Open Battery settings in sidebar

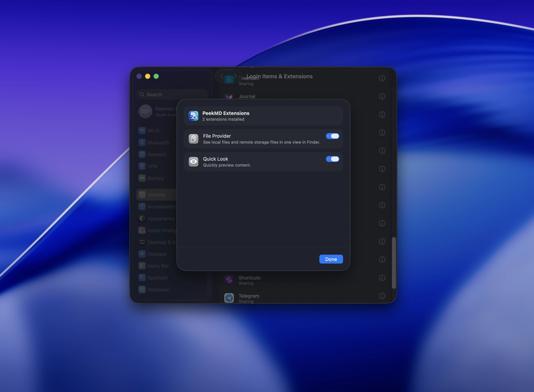pyautogui.click(x=157, y=178)
